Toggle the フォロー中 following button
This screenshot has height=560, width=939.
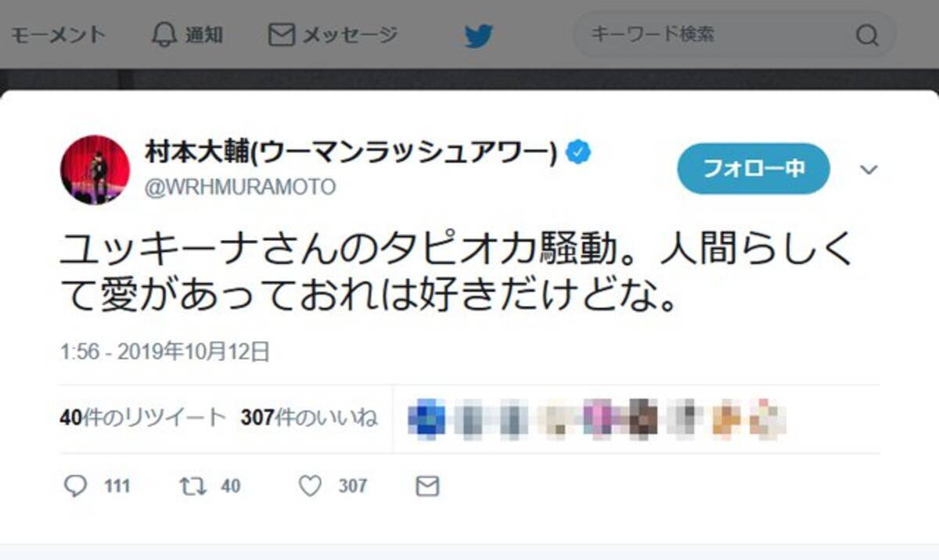(753, 168)
